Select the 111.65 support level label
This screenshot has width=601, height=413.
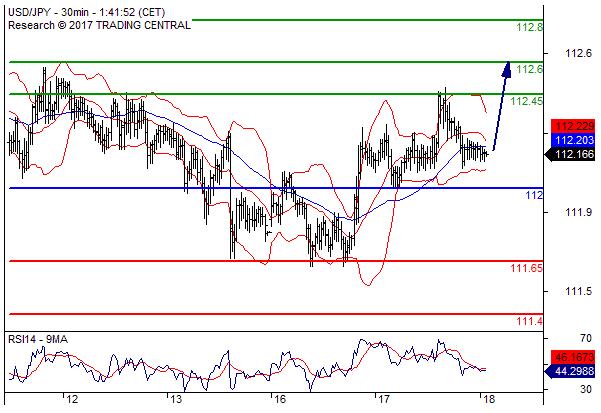pyautogui.click(x=527, y=268)
